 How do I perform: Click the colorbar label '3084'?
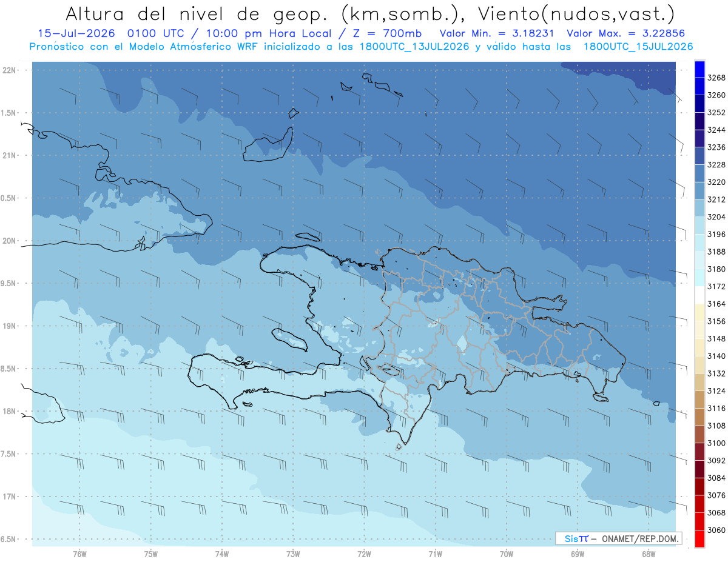click(x=716, y=478)
